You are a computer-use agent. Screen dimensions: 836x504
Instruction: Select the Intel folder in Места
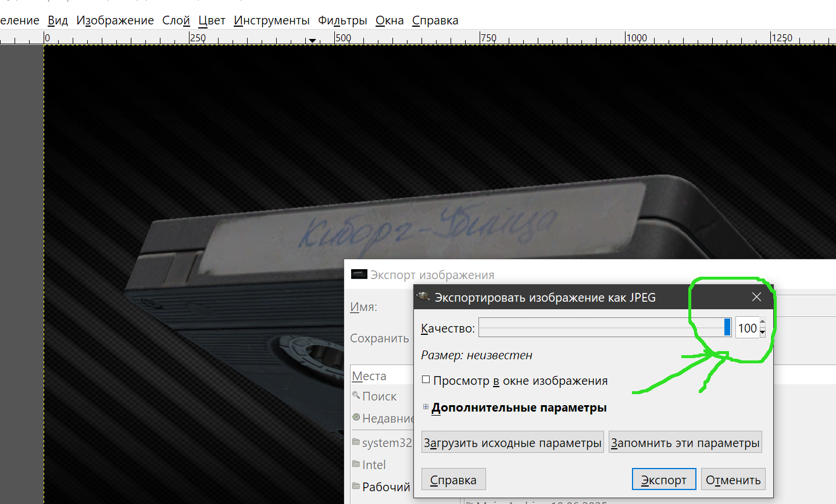click(x=370, y=464)
